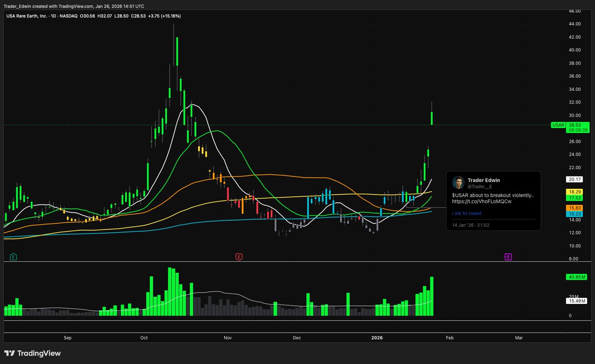This screenshot has height=364, width=595.
Task: Open the 'Link to tweet' link
Action: click(x=467, y=213)
